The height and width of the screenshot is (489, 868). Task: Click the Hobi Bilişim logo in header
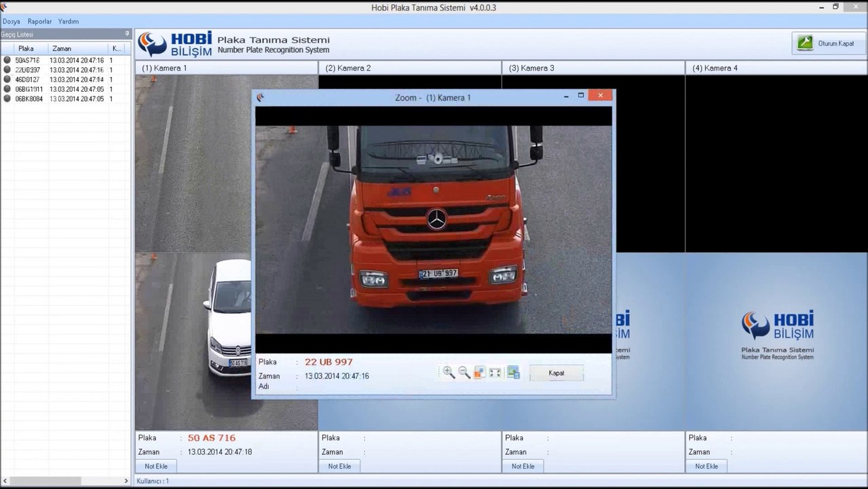point(175,43)
